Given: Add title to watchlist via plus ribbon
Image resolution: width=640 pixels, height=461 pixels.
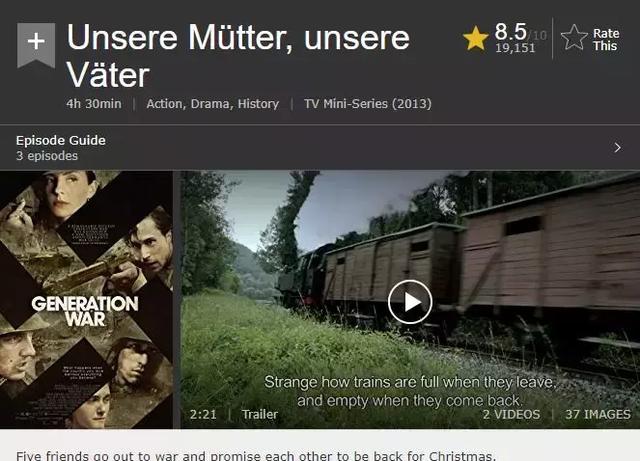Looking at the screenshot, I should click(x=36, y=44).
